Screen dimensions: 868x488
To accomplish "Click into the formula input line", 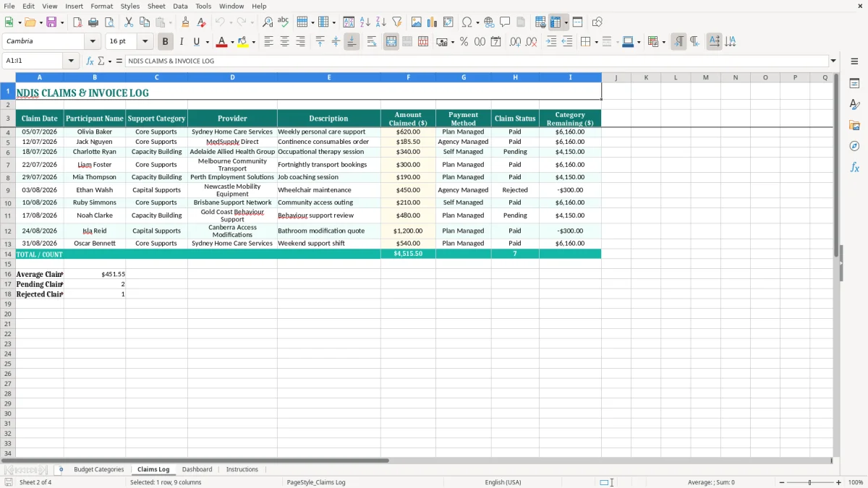I will [x=476, y=61].
